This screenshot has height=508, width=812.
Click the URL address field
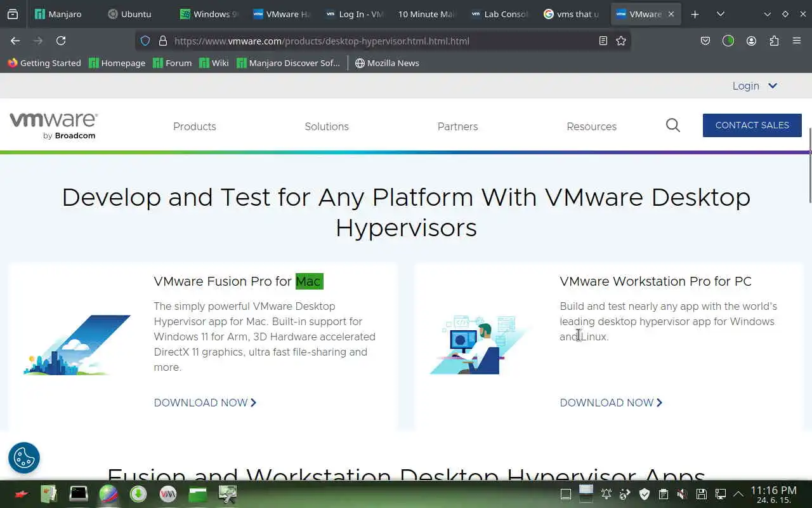(x=384, y=41)
